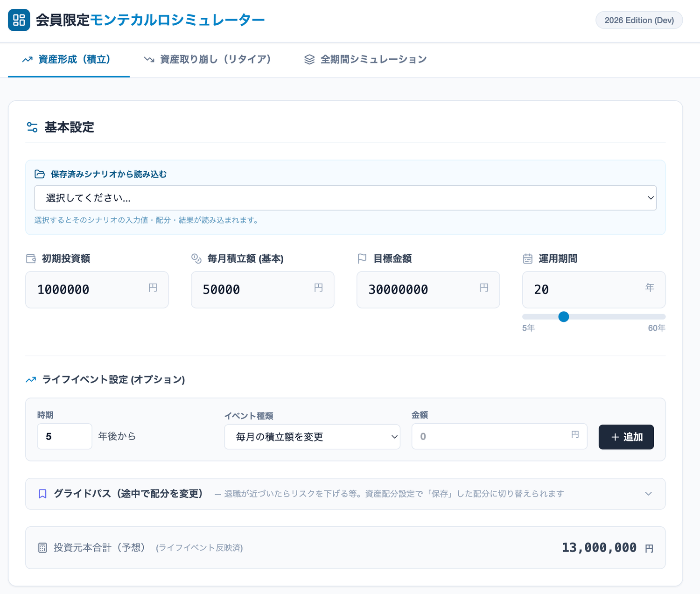This screenshot has width=700, height=594.
Task: Click the flag icon beside 目標金額
Action: [362, 259]
